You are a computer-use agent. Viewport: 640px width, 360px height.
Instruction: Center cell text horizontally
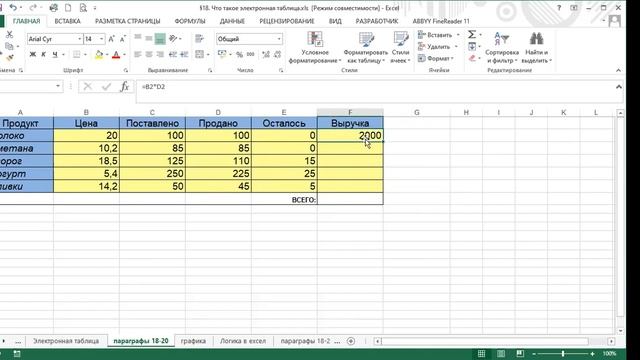(x=149, y=54)
